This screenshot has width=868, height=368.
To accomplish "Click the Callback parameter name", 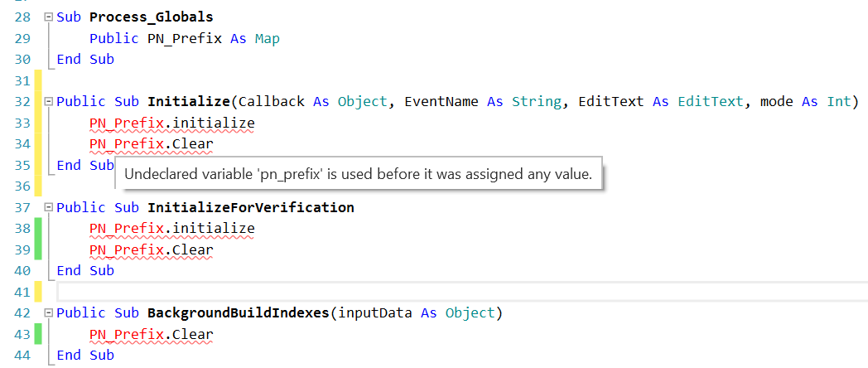I will click(x=271, y=102).
